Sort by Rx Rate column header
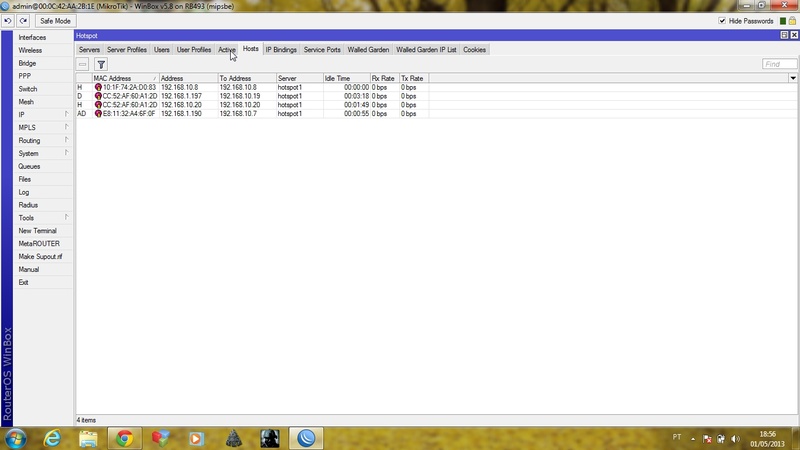The height and width of the screenshot is (450, 800). [x=385, y=78]
